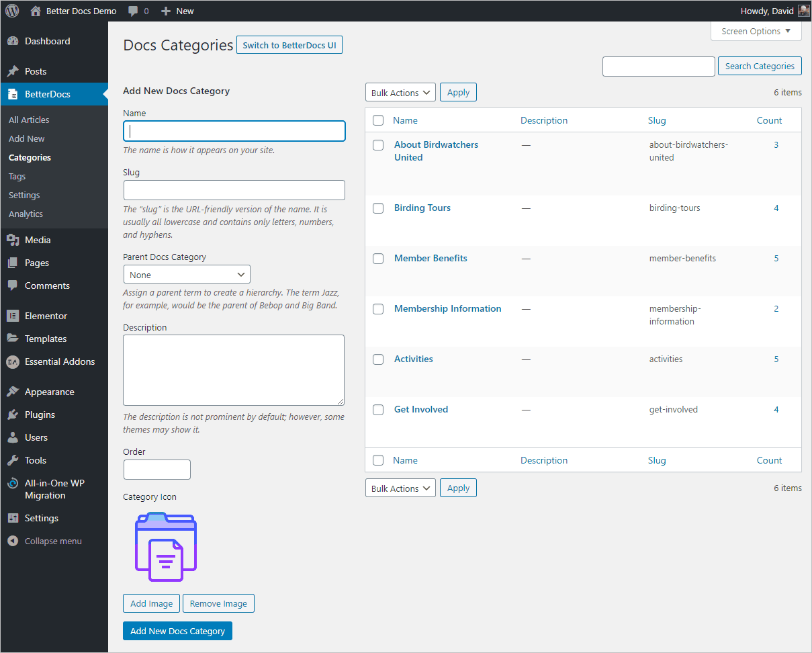Click the WordPress logo icon
The height and width of the screenshot is (653, 812).
(x=12, y=11)
